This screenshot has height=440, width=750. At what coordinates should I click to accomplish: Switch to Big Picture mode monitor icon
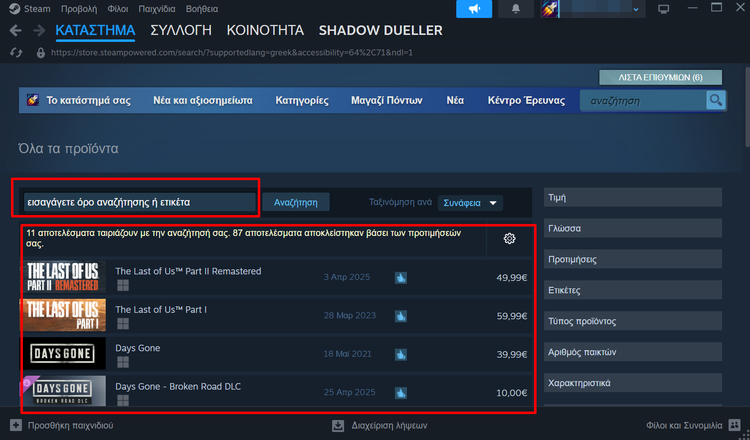(x=663, y=9)
